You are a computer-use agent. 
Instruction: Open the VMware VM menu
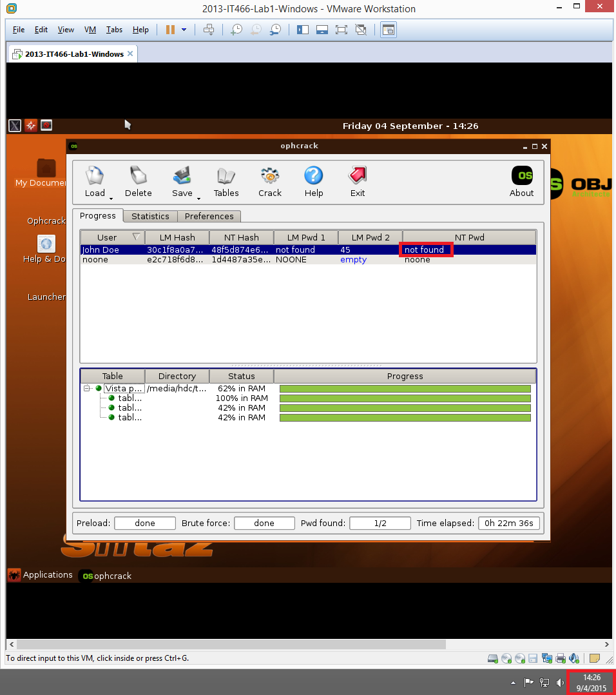tap(90, 30)
